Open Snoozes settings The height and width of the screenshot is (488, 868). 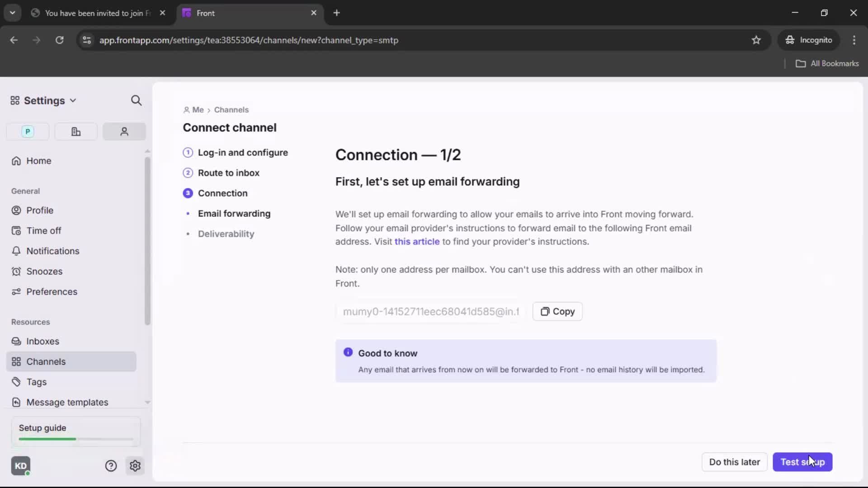pos(44,271)
